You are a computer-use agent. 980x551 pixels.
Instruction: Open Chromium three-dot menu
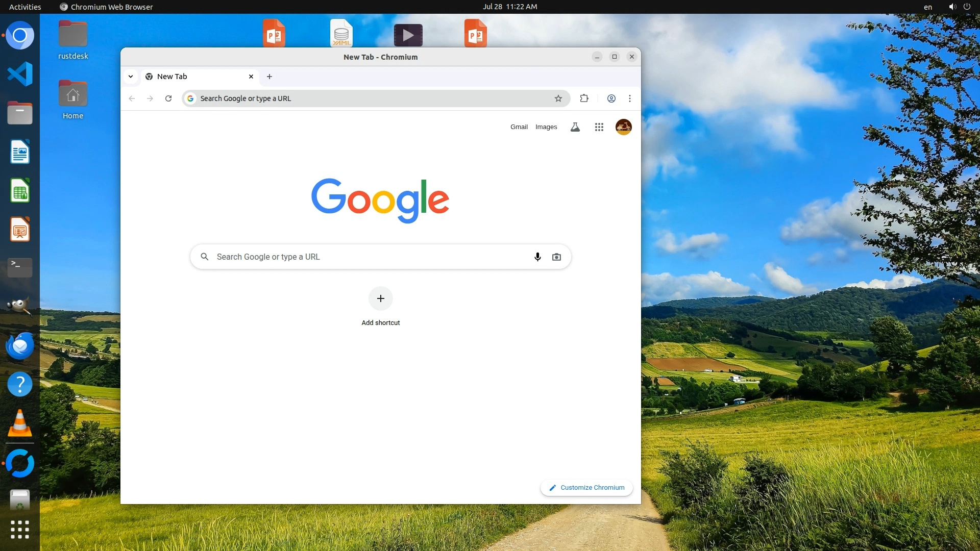pyautogui.click(x=630, y=98)
